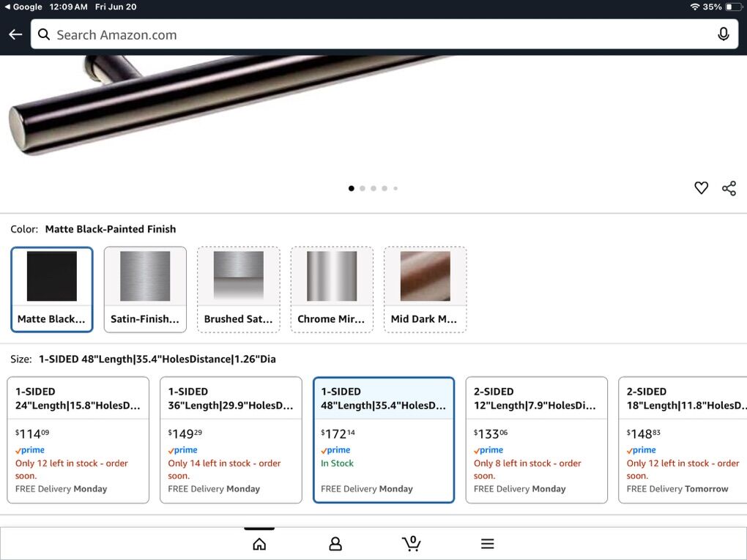
Task: Open the account profile icon
Action: pyautogui.click(x=335, y=544)
